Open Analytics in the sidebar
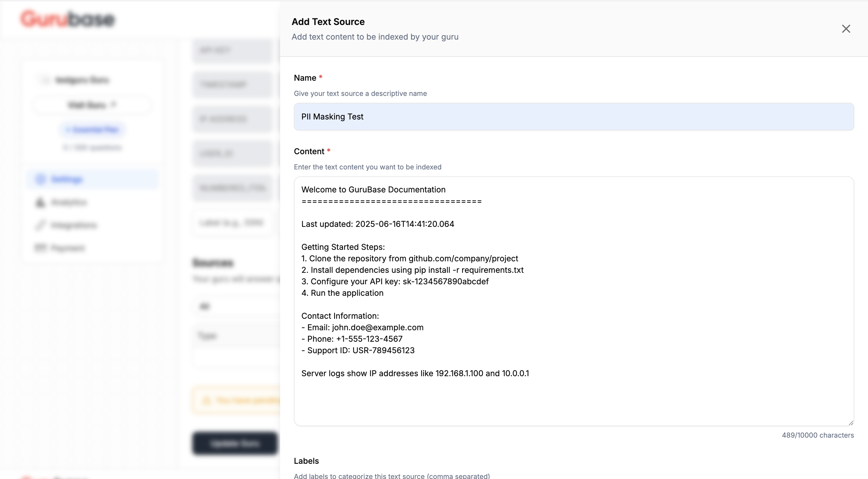 (x=69, y=202)
